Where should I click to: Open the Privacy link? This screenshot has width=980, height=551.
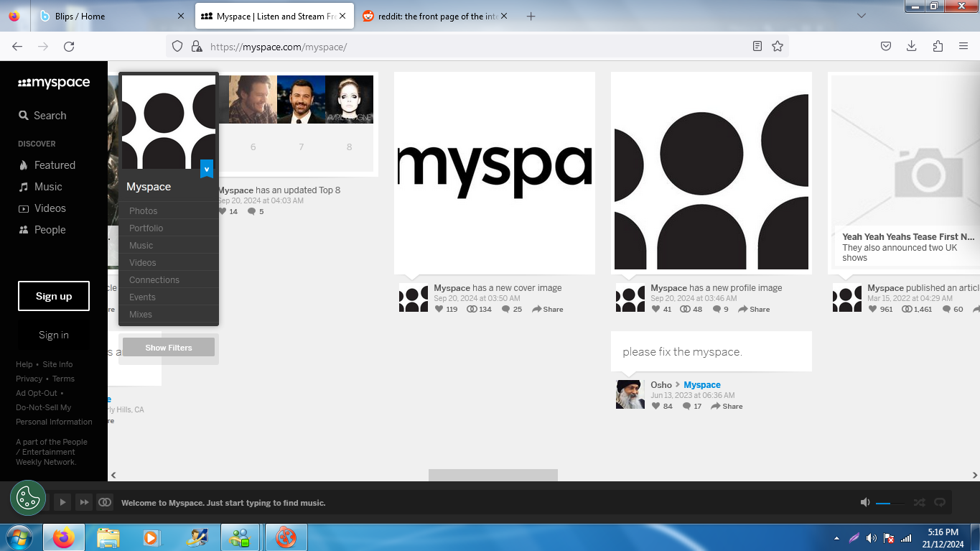29,379
